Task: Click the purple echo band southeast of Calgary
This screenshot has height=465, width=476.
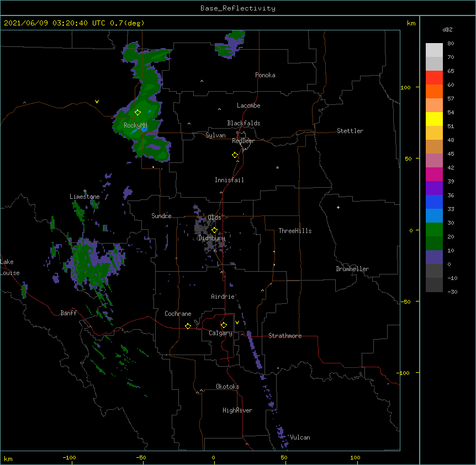Action: pos(254,349)
